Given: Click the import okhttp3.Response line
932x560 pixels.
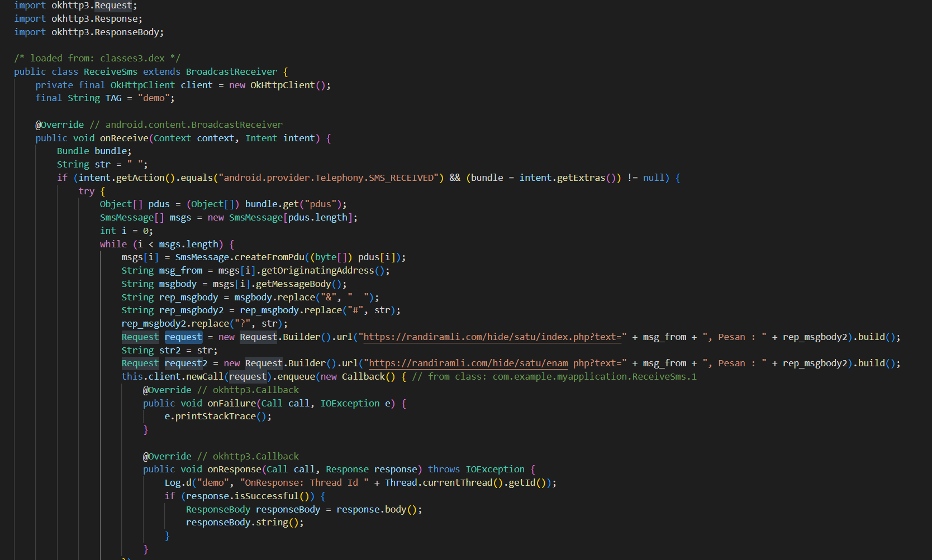Looking at the screenshot, I should (78, 18).
